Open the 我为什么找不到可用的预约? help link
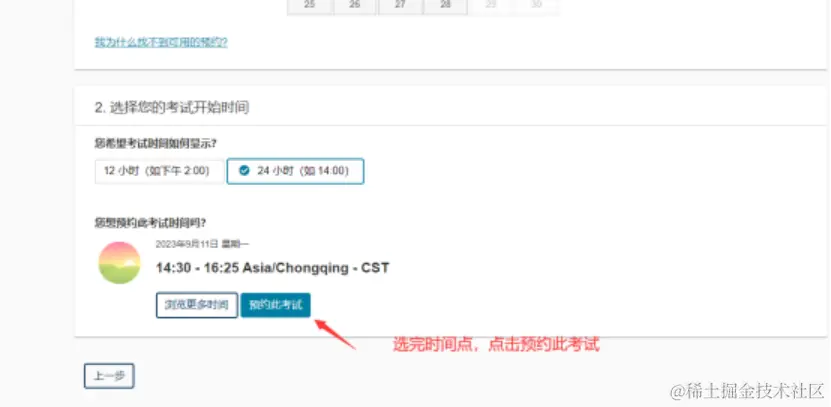 [161, 42]
